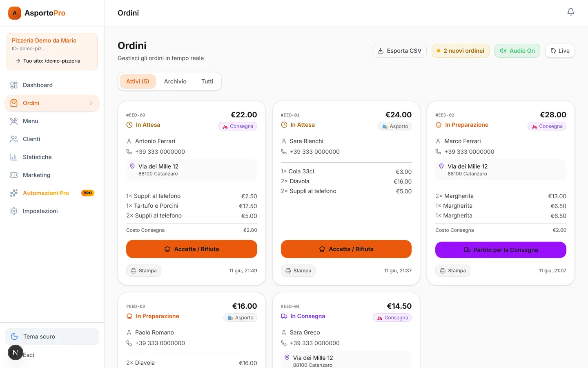Click delivery truck icon on order #EED-04
The image size is (588, 368).
tap(284, 316)
